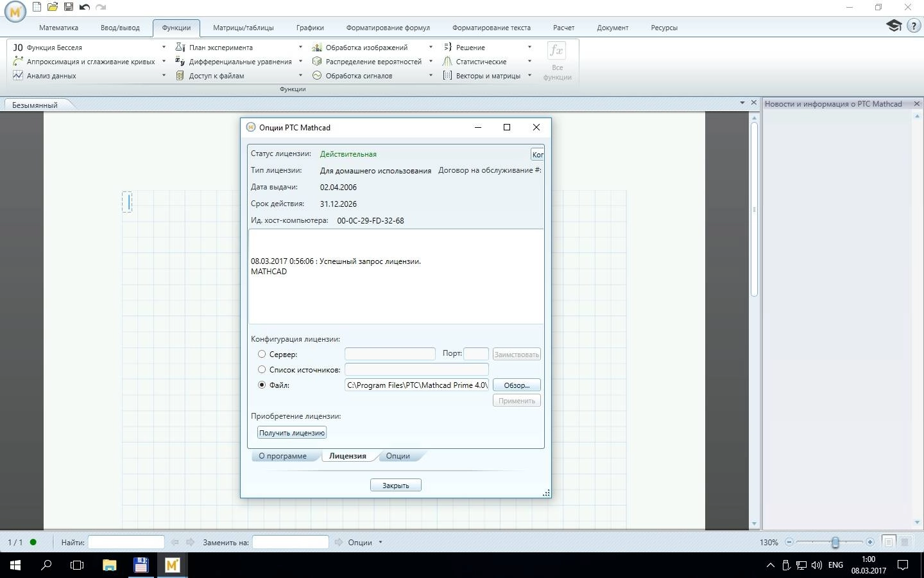
Task: Click the Statistical functions icon
Action: [x=448, y=61]
